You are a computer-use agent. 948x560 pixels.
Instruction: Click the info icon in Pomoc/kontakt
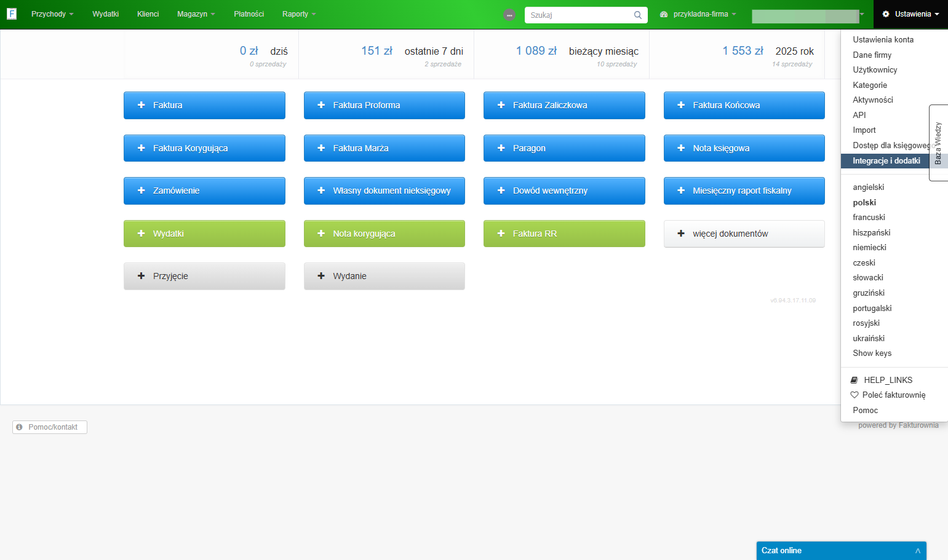pyautogui.click(x=19, y=427)
